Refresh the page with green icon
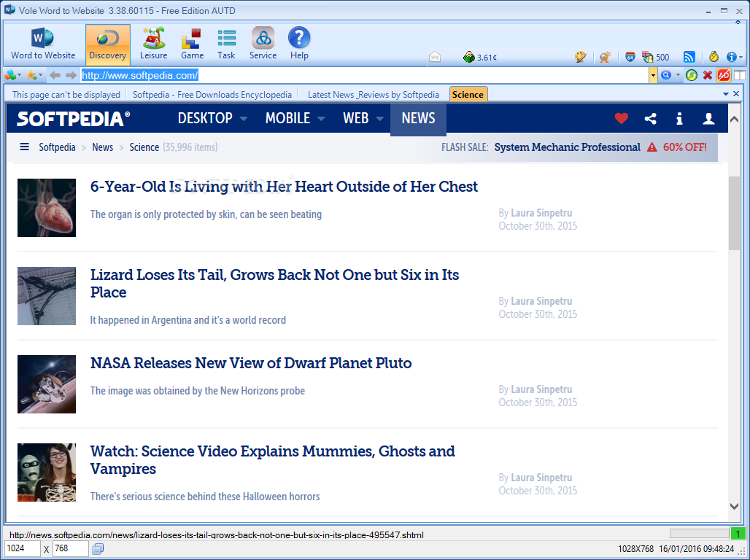The width and height of the screenshot is (750, 560). [x=691, y=75]
